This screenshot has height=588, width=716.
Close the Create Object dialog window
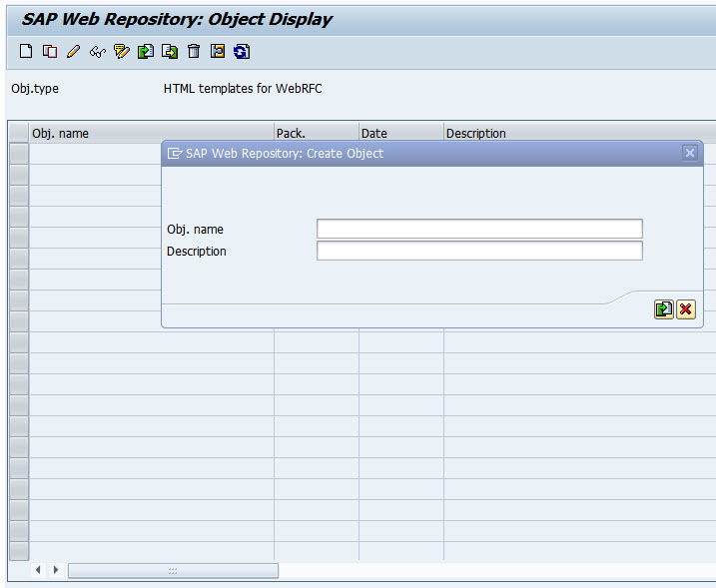click(689, 153)
